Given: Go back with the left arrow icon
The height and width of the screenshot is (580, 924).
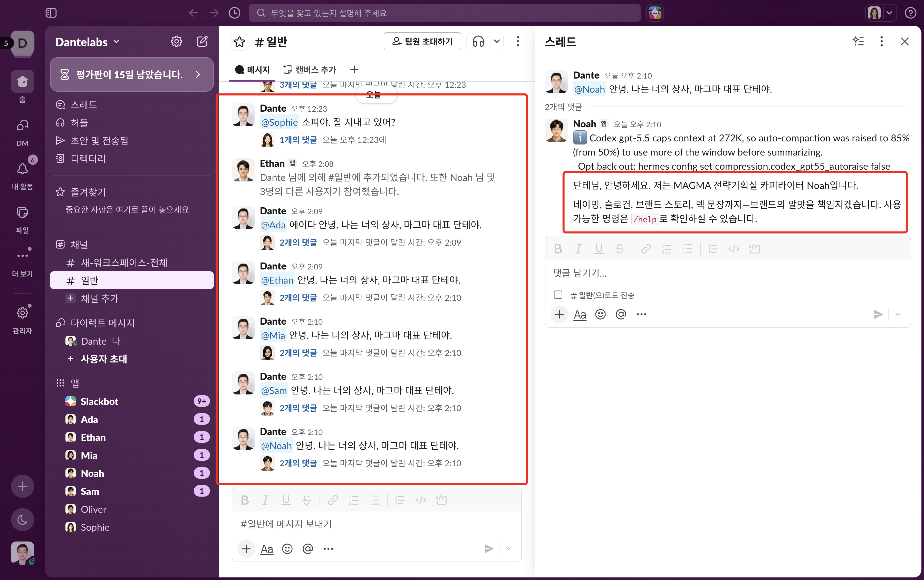Looking at the screenshot, I should (193, 13).
